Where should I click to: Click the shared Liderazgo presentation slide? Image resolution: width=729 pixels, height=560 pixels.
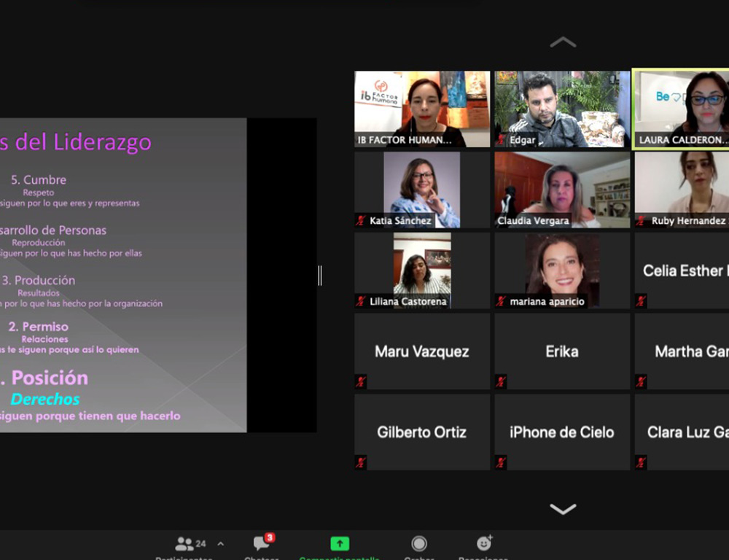(122, 275)
